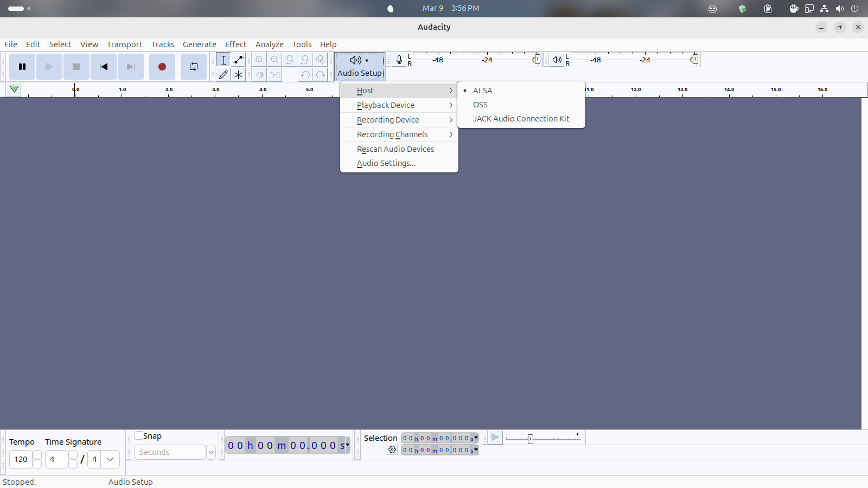
Task: Open the time signature denominator dropdown
Action: [110, 459]
